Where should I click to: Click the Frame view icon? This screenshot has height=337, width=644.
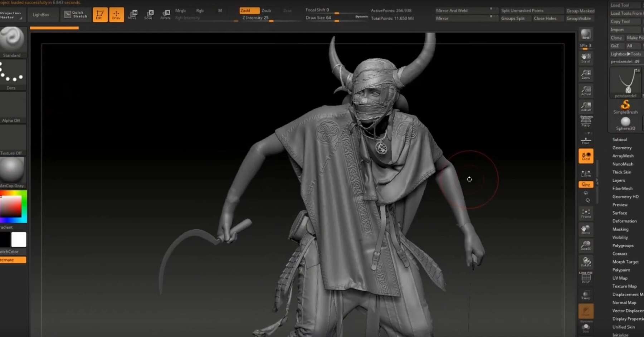pos(586,213)
